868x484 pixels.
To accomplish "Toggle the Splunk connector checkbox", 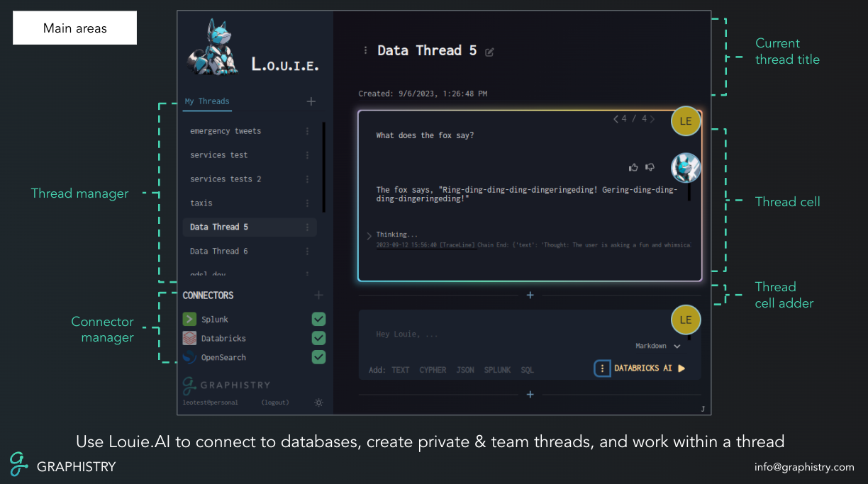I will click(319, 319).
